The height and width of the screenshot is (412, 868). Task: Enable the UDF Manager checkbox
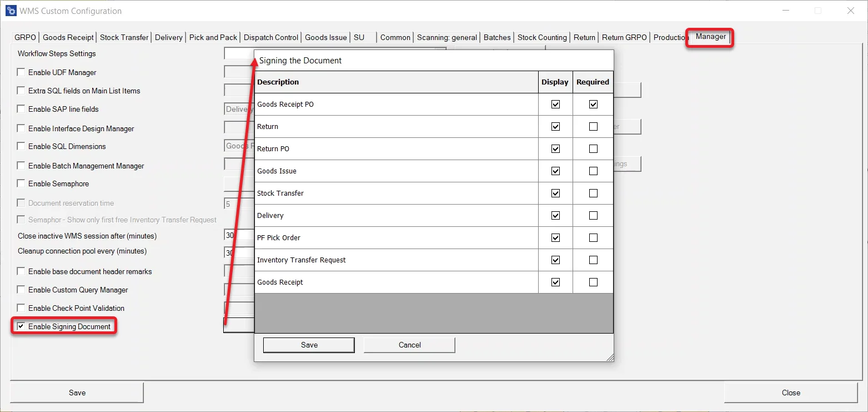point(21,72)
